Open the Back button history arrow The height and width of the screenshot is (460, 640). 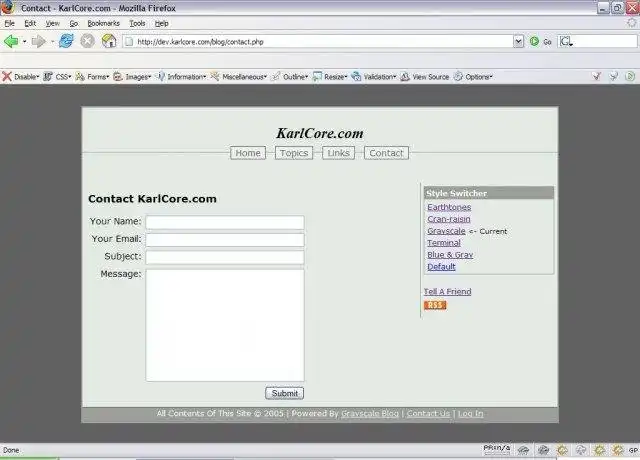pyautogui.click(x=24, y=41)
